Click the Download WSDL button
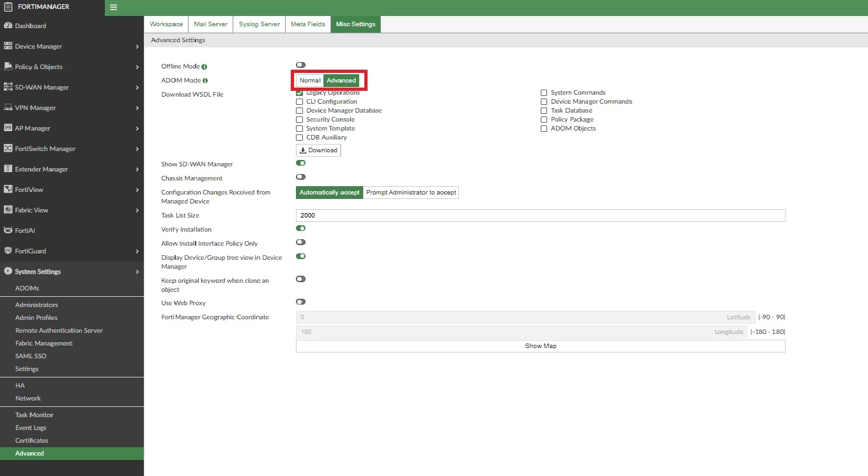 (x=318, y=150)
